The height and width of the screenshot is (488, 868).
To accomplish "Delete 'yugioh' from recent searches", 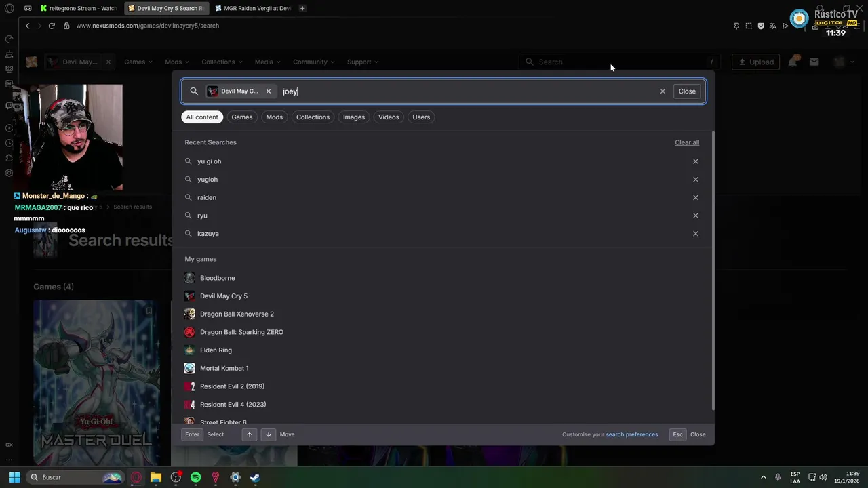I will point(695,180).
